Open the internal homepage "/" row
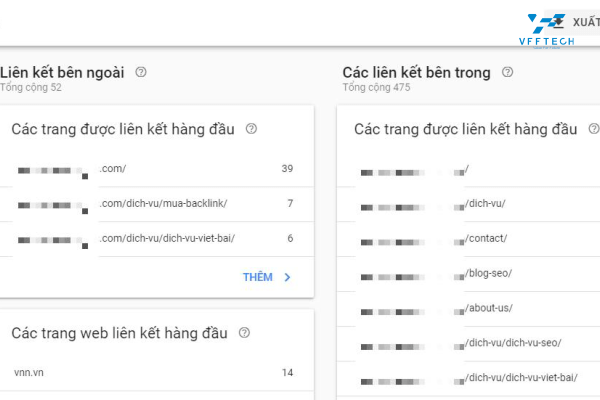The image size is (600, 400). click(x=470, y=170)
